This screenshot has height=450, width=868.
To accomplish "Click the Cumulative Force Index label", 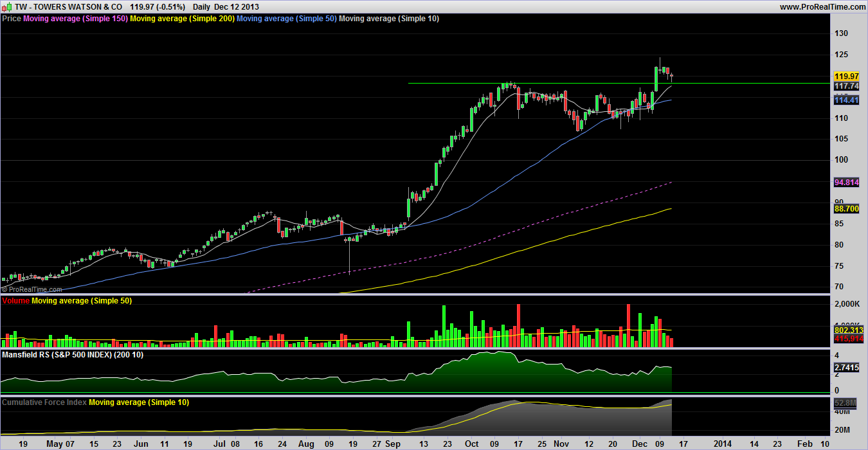I will point(44,402).
